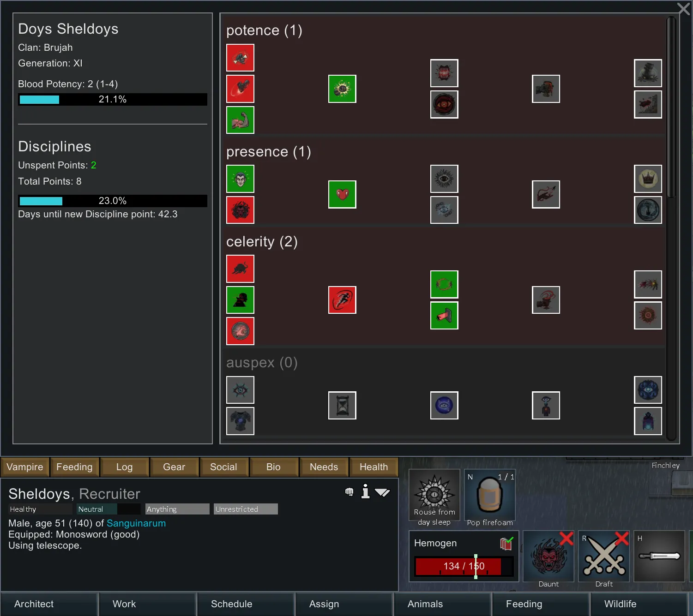
Task: Click the red running figure celerity ability
Action: click(342, 300)
